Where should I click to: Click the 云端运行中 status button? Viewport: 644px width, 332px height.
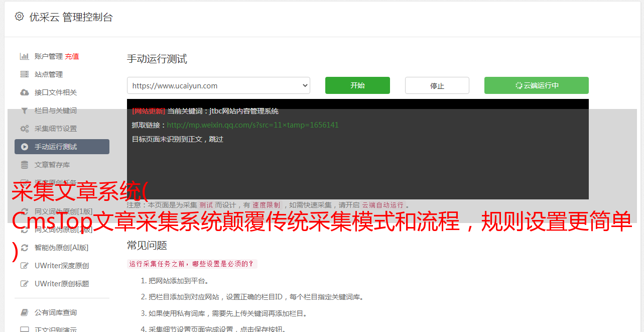tap(537, 85)
